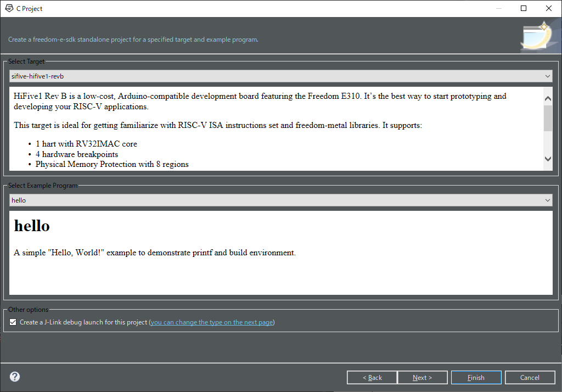Viewport: 562px width, 392px height.
Task: Click the 'hello' heading in example description
Action: 32,226
